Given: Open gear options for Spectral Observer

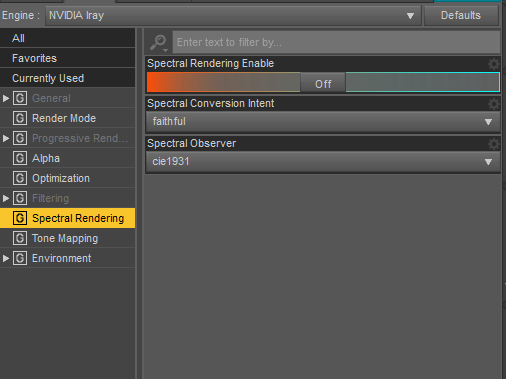Looking at the screenshot, I should tap(494, 144).
